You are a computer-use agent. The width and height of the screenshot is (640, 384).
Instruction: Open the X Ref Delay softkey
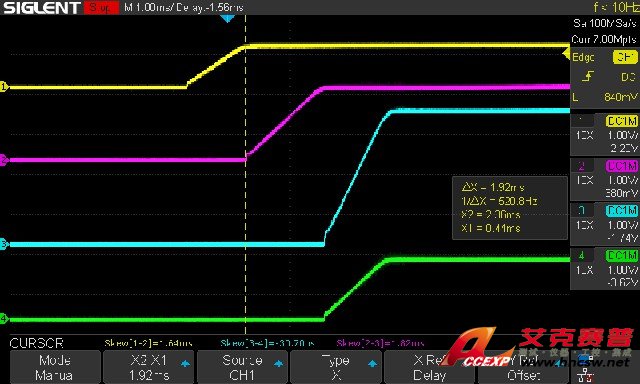click(429, 367)
